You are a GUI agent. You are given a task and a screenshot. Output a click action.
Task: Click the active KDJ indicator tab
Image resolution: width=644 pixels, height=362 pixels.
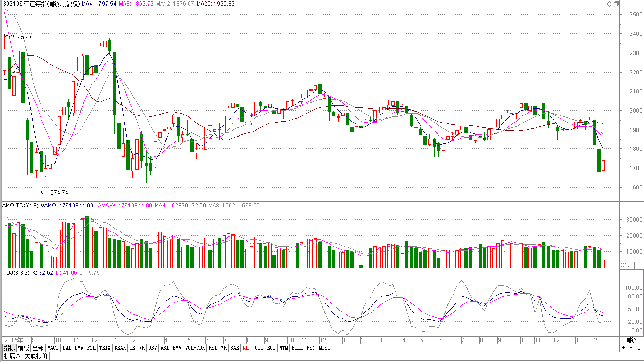tap(247, 348)
